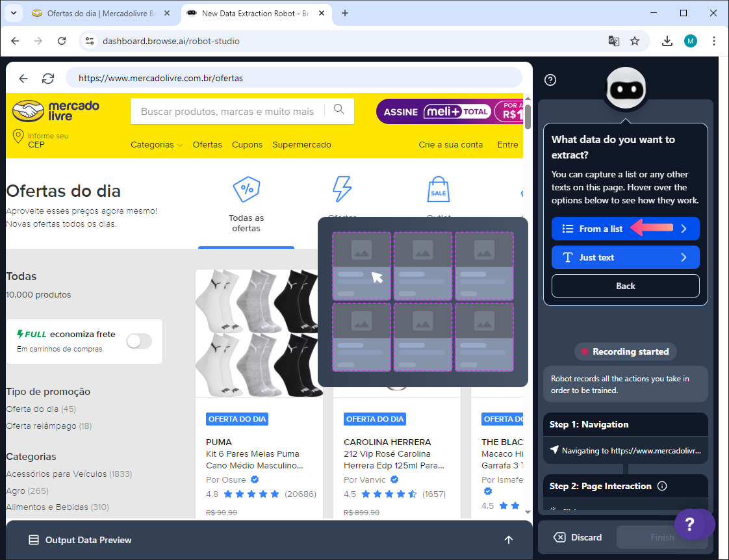
Task: Click Crie a sua conta
Action: pyautogui.click(x=450, y=144)
